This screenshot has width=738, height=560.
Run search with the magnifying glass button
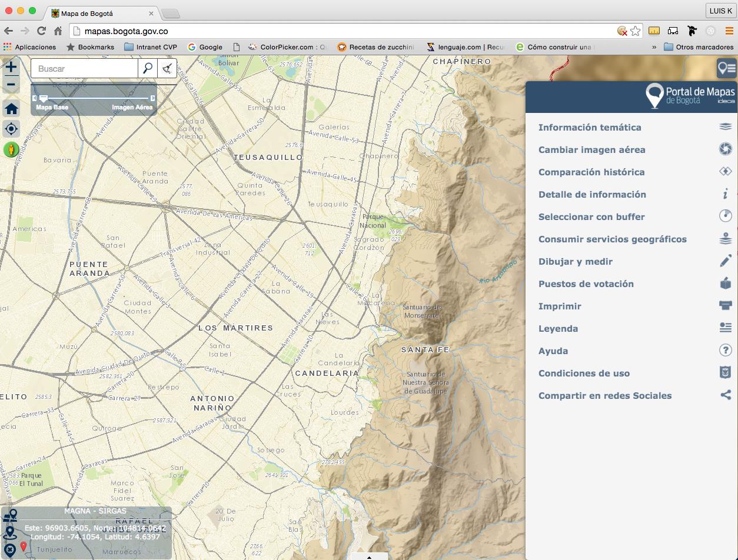tap(148, 68)
